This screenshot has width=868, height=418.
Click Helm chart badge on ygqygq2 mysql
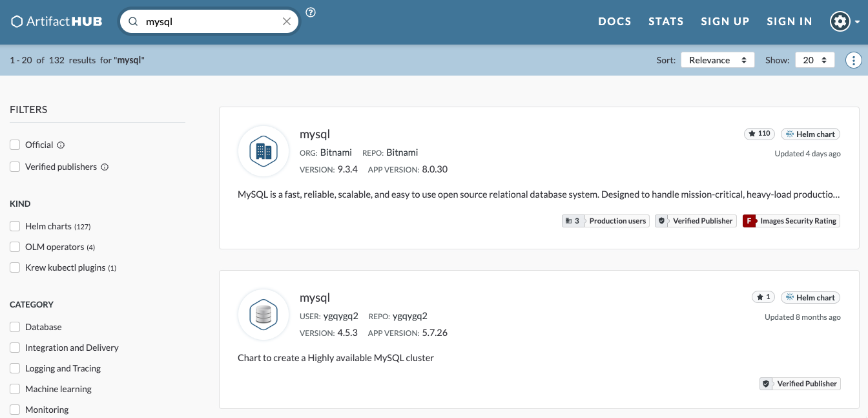click(x=811, y=297)
